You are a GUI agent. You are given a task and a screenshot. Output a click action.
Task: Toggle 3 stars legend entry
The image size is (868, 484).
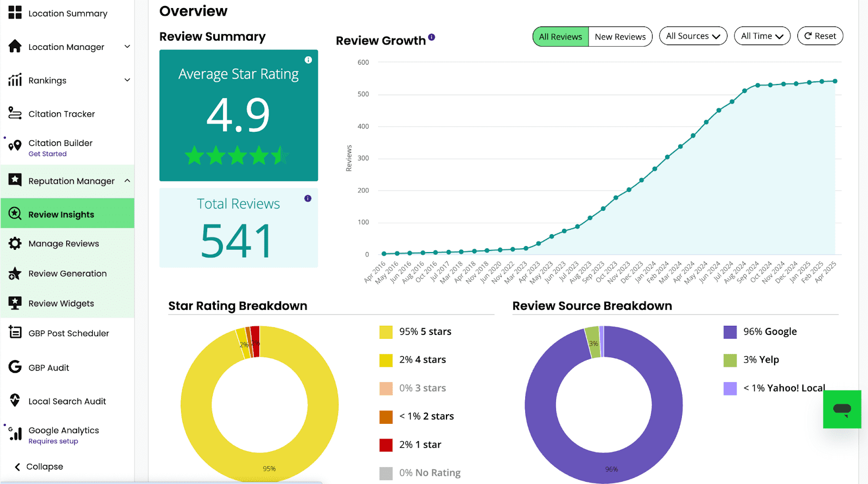point(413,388)
